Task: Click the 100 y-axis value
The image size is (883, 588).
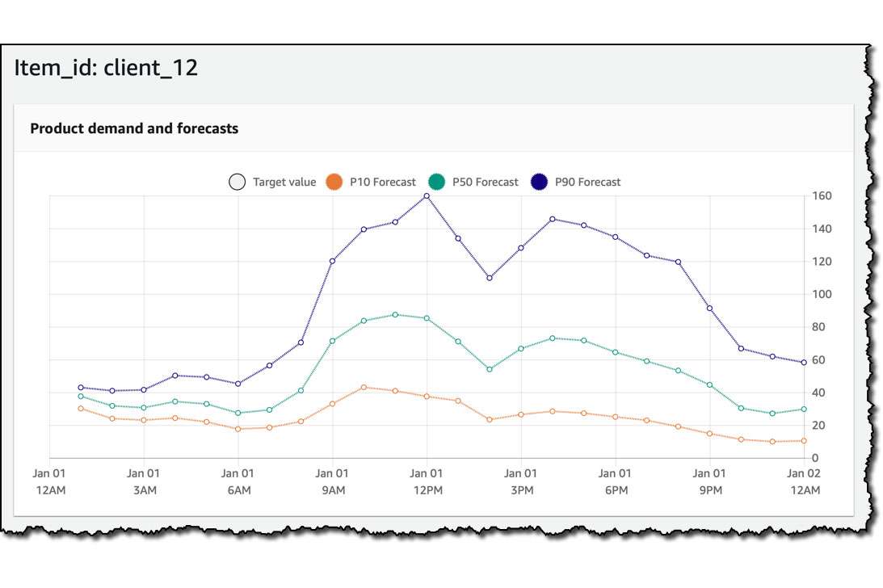Action: [822, 294]
